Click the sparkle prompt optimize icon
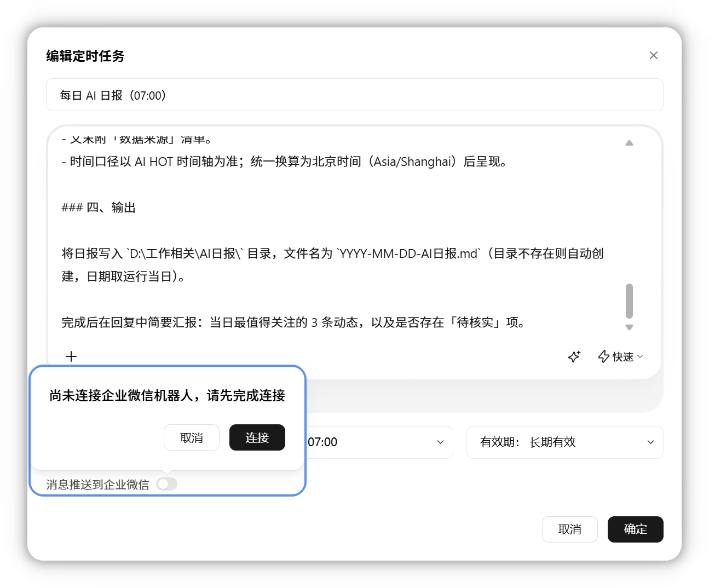Viewport: 709px width, 588px height. point(574,356)
